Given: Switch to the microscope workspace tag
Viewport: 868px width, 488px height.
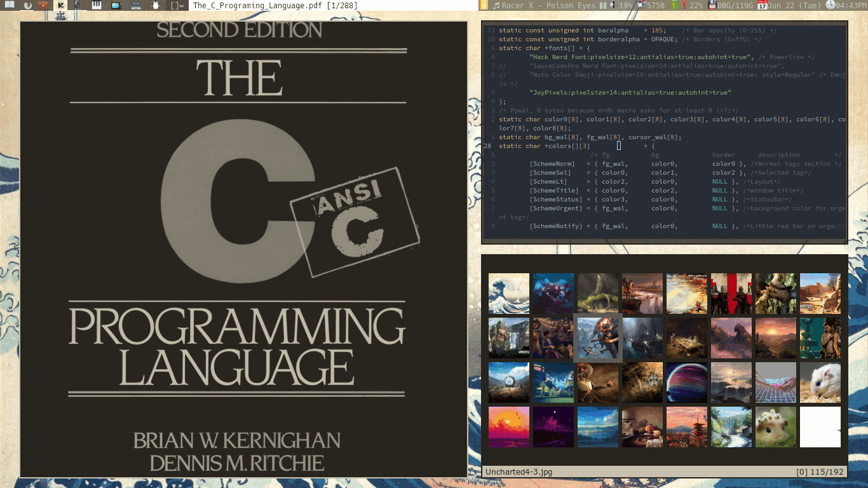Looking at the screenshot, I should point(77,5).
